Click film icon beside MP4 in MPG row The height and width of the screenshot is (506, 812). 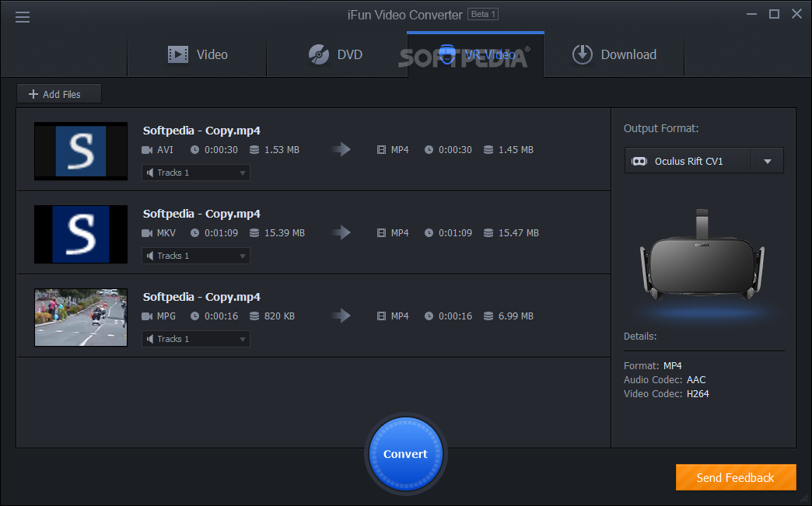[382, 316]
